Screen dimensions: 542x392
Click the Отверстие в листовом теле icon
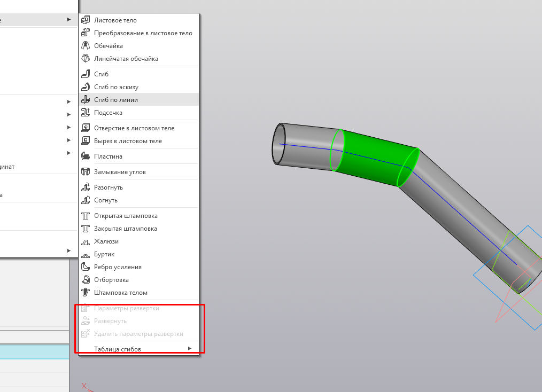click(86, 128)
